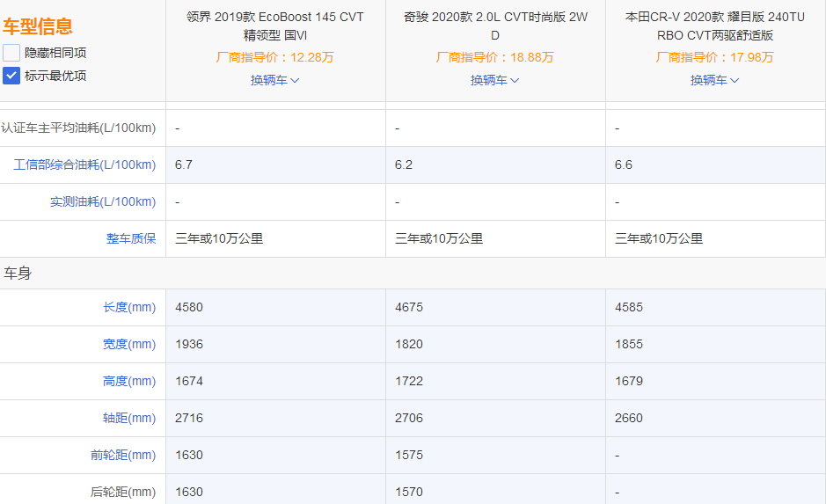Select width value 1855
The height and width of the screenshot is (504, 826).
click(629, 344)
